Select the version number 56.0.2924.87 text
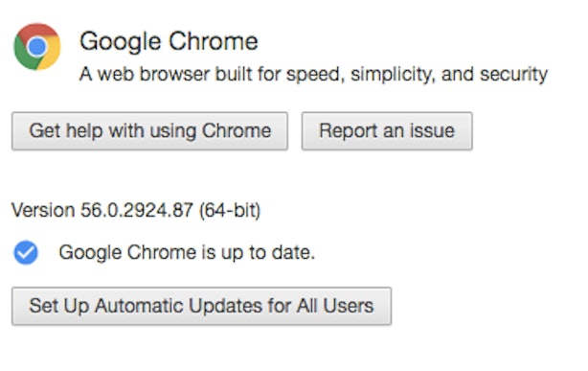This screenshot has height=371, width=588. (x=137, y=210)
